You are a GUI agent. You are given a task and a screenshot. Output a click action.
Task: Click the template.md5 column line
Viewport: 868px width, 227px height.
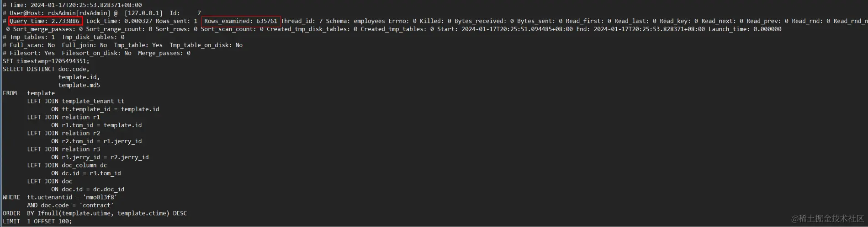coord(79,85)
